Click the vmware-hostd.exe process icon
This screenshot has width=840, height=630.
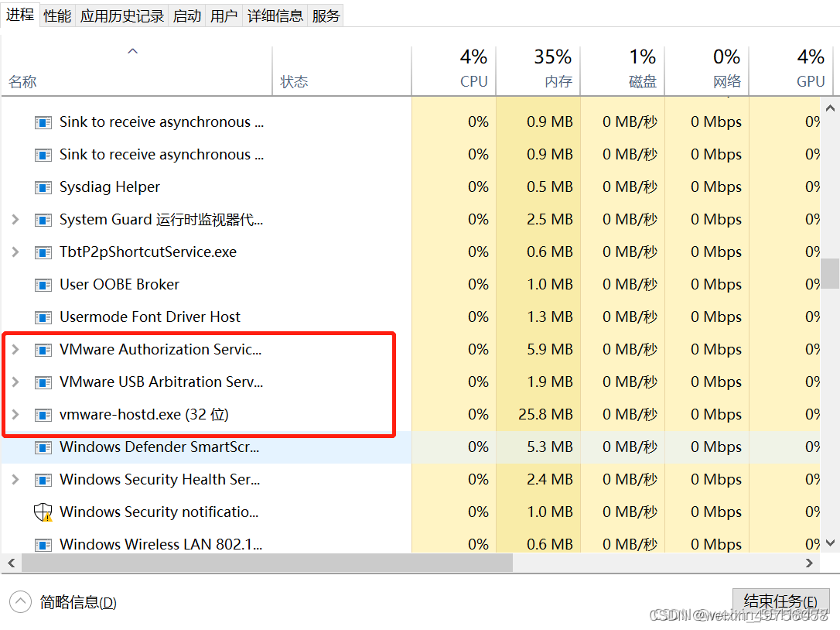tap(43, 415)
